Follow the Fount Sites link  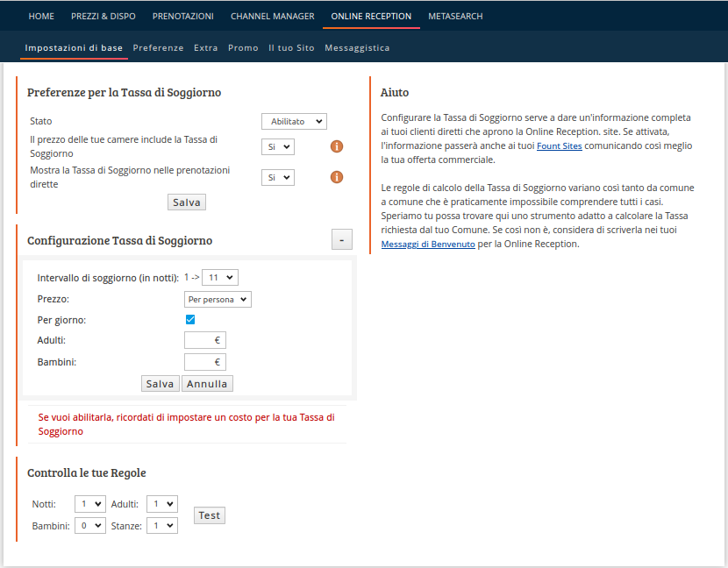[560, 146]
